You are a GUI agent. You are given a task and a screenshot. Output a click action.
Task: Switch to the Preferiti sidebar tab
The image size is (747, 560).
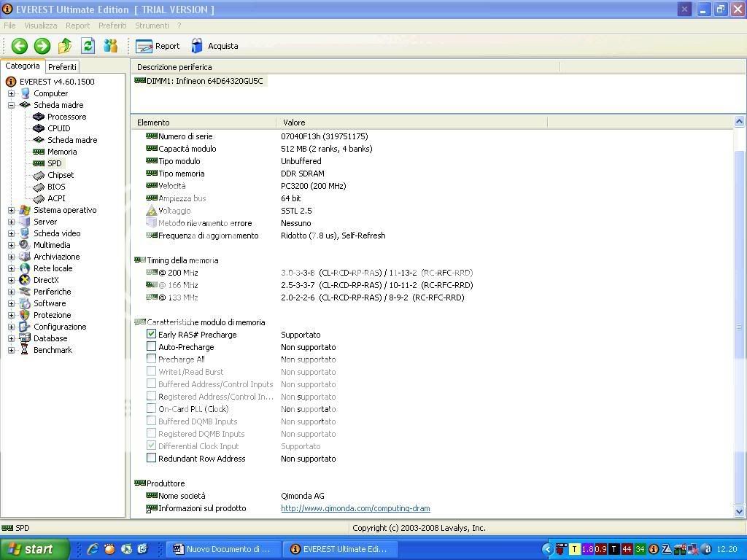point(62,67)
